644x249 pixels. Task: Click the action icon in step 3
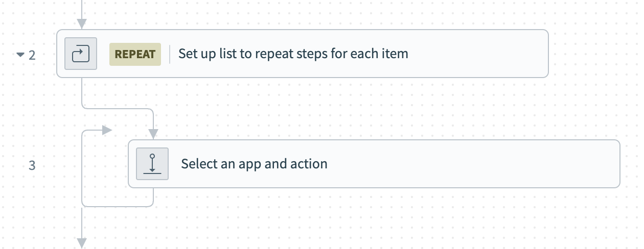click(x=152, y=164)
